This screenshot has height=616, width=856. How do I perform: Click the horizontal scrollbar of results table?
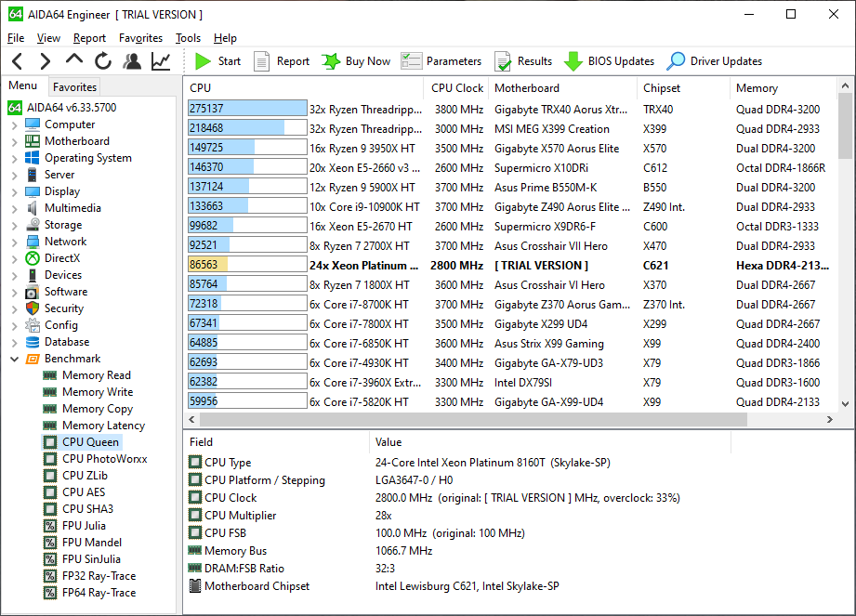click(473, 420)
